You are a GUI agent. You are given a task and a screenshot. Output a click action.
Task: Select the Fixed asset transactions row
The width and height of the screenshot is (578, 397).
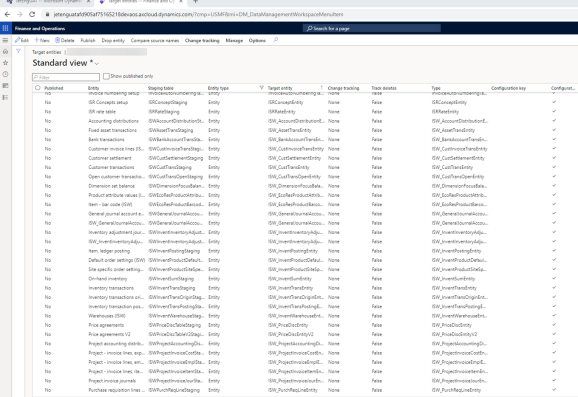pos(305,130)
